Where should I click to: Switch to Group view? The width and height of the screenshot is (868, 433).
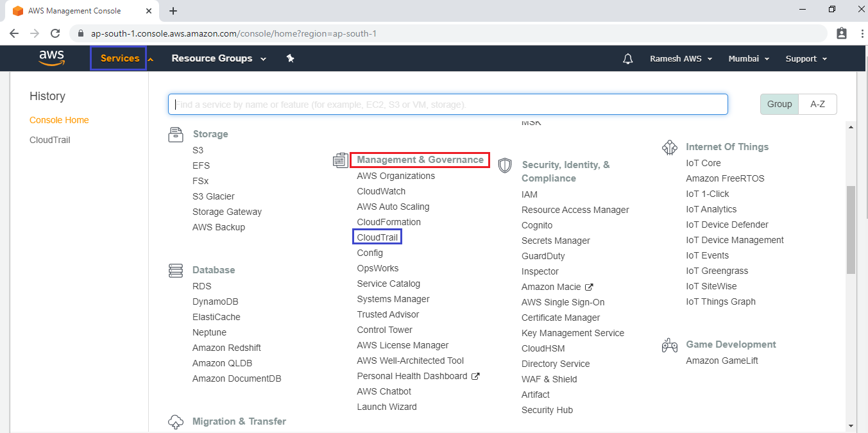tap(779, 104)
